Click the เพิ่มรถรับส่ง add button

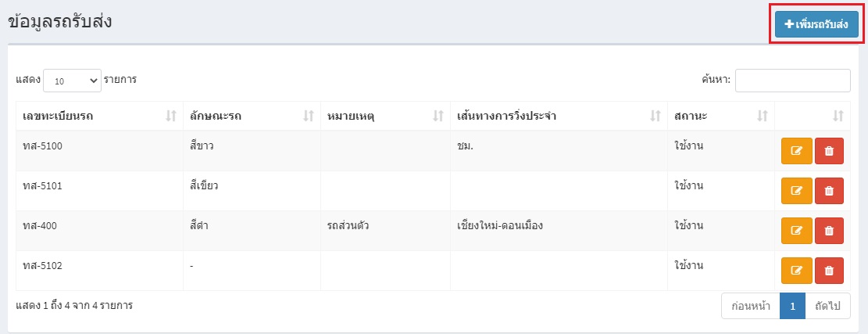pyautogui.click(x=816, y=25)
